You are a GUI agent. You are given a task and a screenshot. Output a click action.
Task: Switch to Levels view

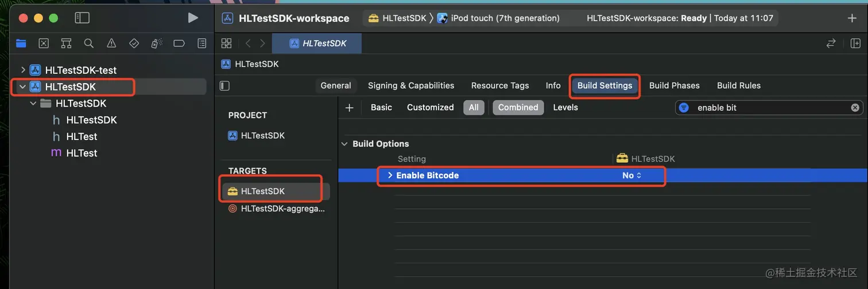(565, 107)
